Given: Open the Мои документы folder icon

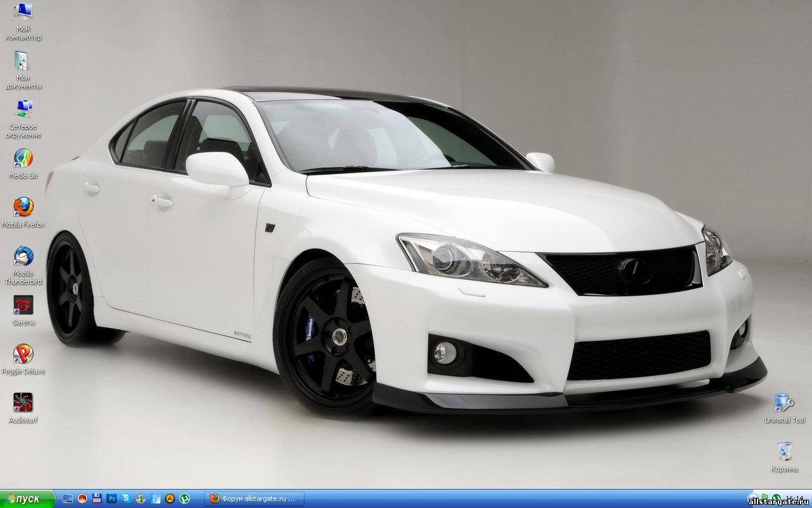Looking at the screenshot, I should click(22, 62).
